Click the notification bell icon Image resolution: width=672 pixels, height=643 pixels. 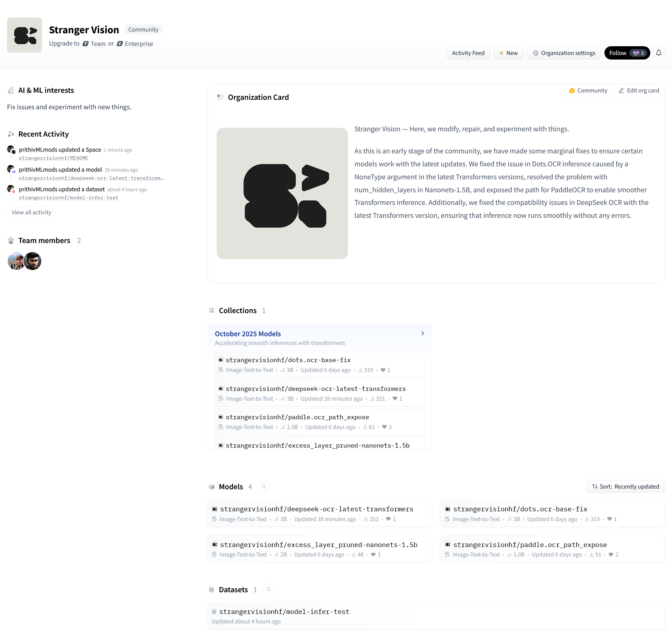click(x=659, y=53)
